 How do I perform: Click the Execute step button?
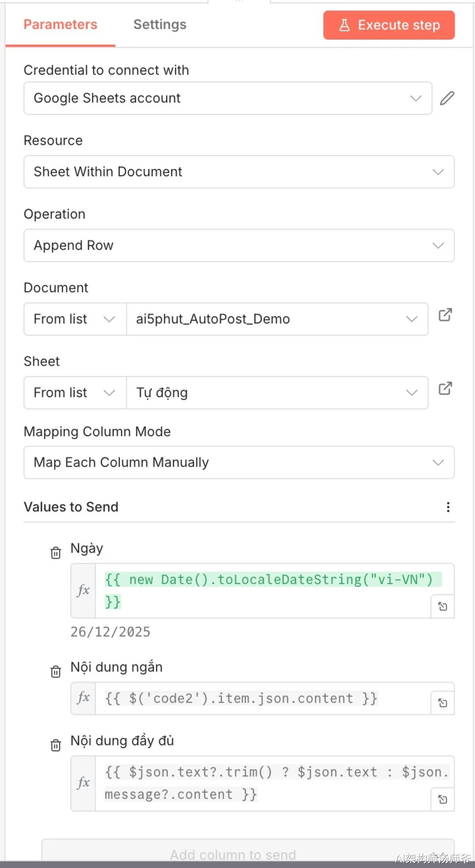point(389,25)
